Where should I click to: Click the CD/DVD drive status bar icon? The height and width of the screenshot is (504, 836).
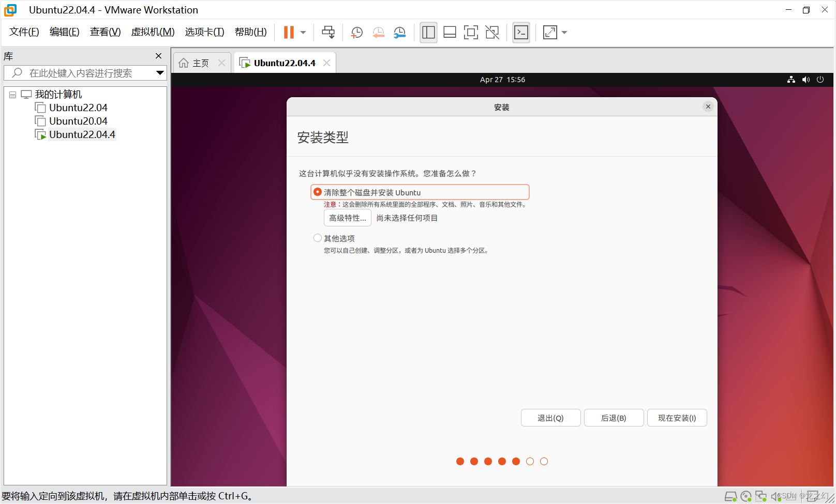pos(745,496)
